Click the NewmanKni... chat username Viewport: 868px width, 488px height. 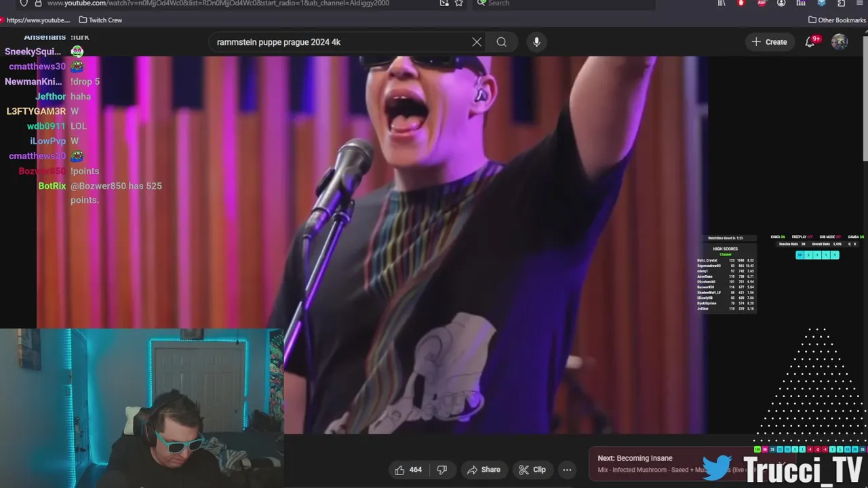[33, 81]
